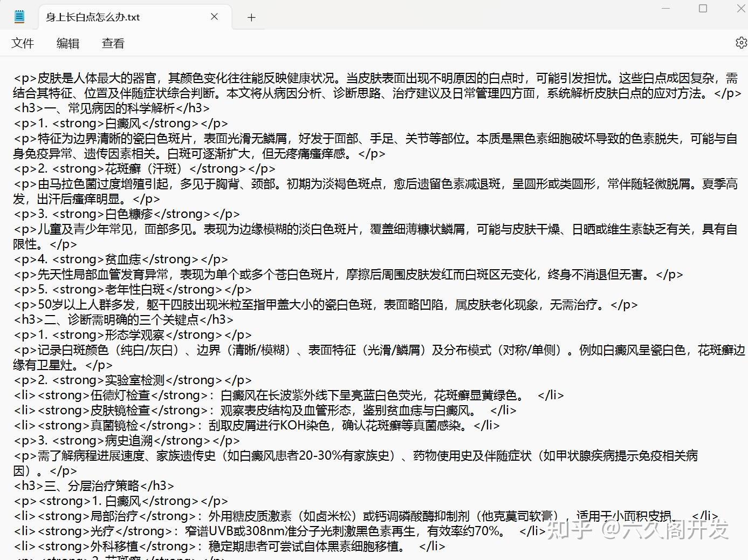Close the 身上长白点怎么办.txt tab
The width and height of the screenshot is (748, 560).
coord(214,17)
